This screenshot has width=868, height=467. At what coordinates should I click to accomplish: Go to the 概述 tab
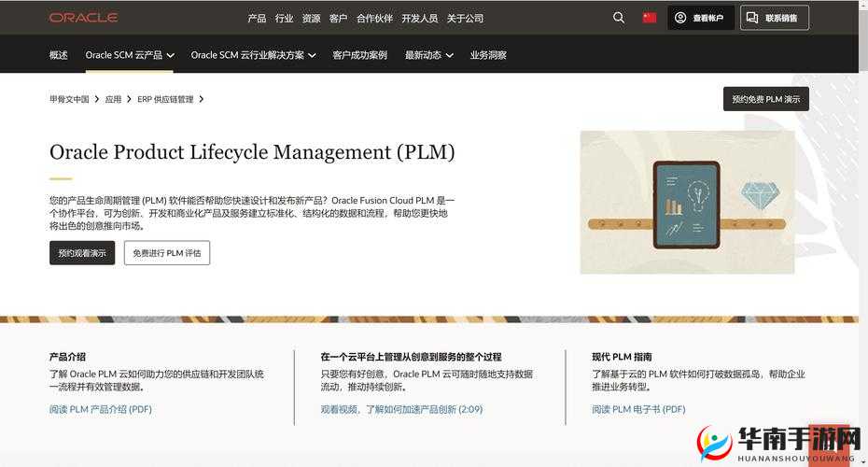pyautogui.click(x=58, y=55)
